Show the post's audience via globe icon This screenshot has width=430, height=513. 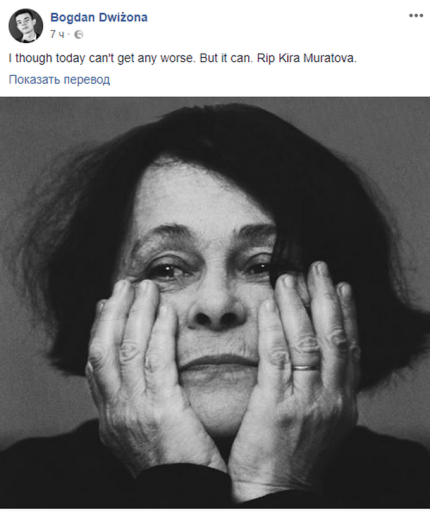coord(78,35)
